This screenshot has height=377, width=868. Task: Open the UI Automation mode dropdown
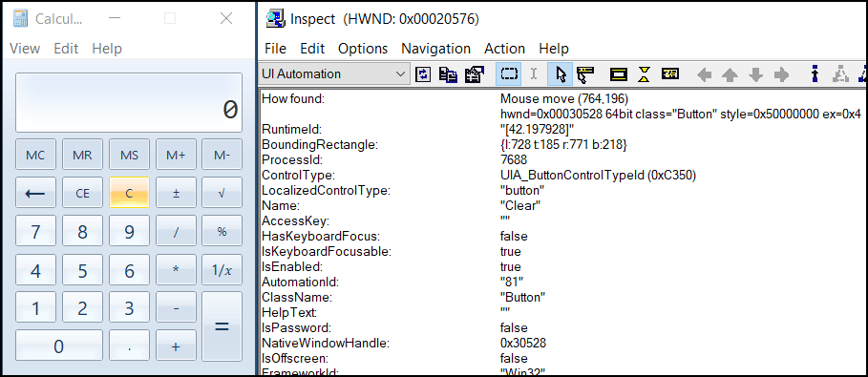[334, 74]
